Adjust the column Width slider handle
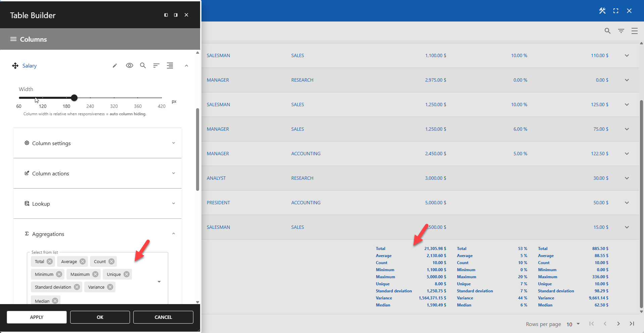The width and height of the screenshot is (644, 333). coord(74,98)
